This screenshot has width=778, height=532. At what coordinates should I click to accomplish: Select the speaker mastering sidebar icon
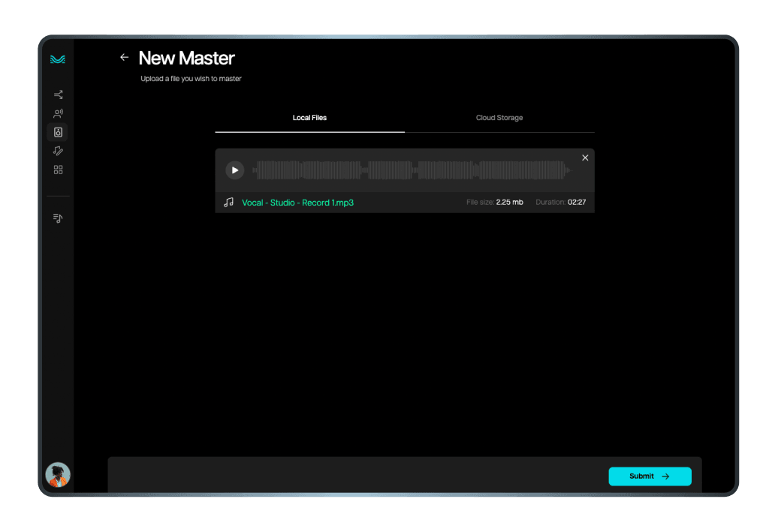pyautogui.click(x=58, y=132)
